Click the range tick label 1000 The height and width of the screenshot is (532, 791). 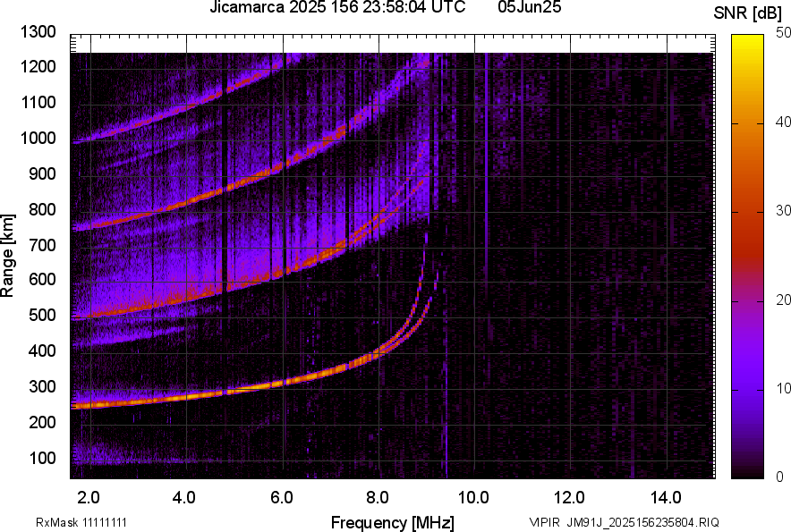pyautogui.click(x=38, y=138)
